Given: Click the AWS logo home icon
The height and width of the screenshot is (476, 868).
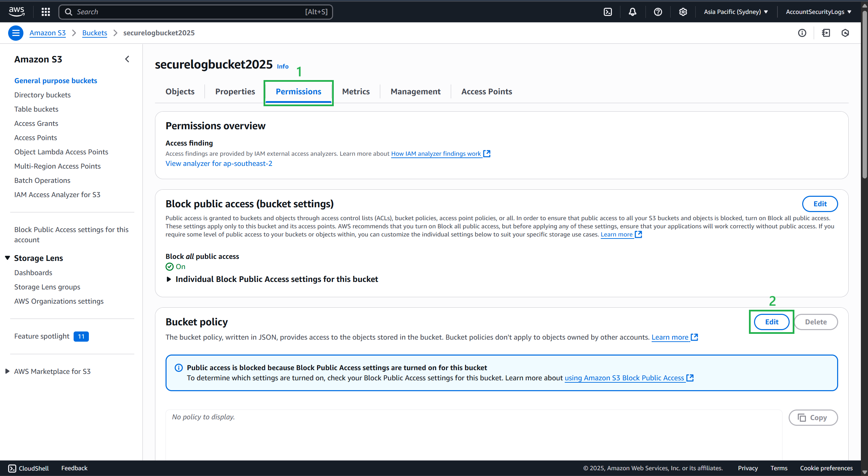Looking at the screenshot, I should 16,12.
